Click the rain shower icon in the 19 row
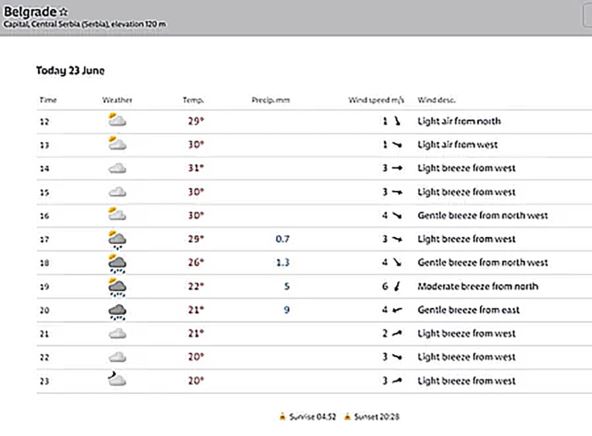 117,287
